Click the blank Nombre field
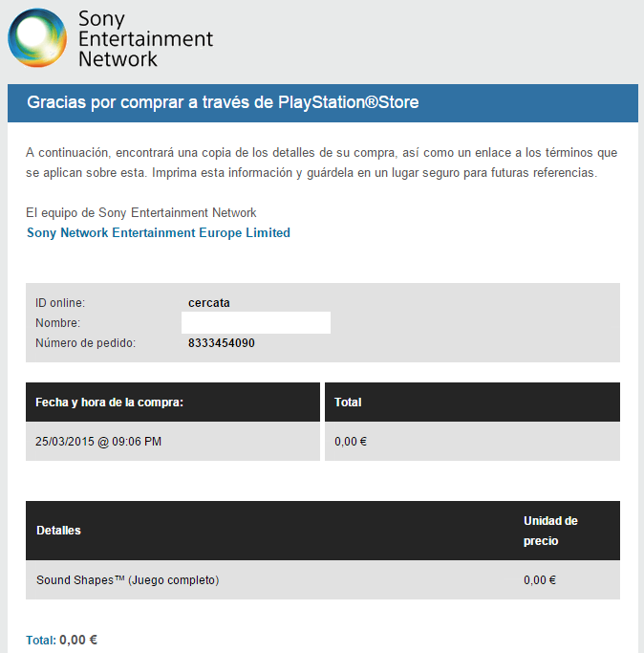The height and width of the screenshot is (653, 644). pos(256,323)
